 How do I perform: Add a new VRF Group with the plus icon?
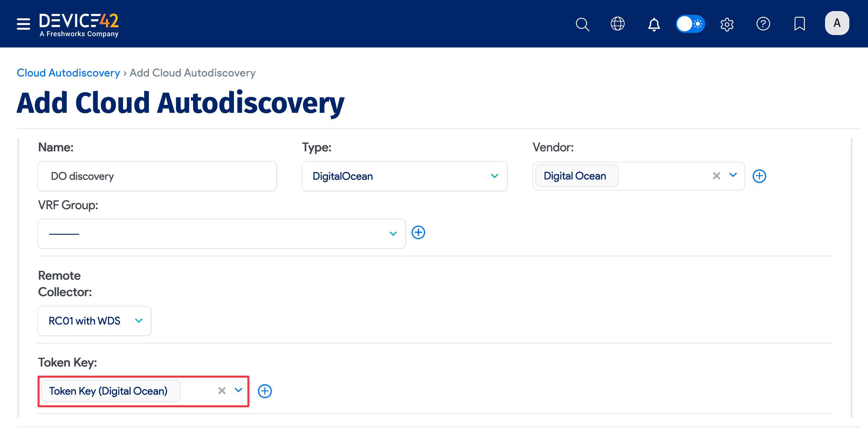click(x=418, y=232)
